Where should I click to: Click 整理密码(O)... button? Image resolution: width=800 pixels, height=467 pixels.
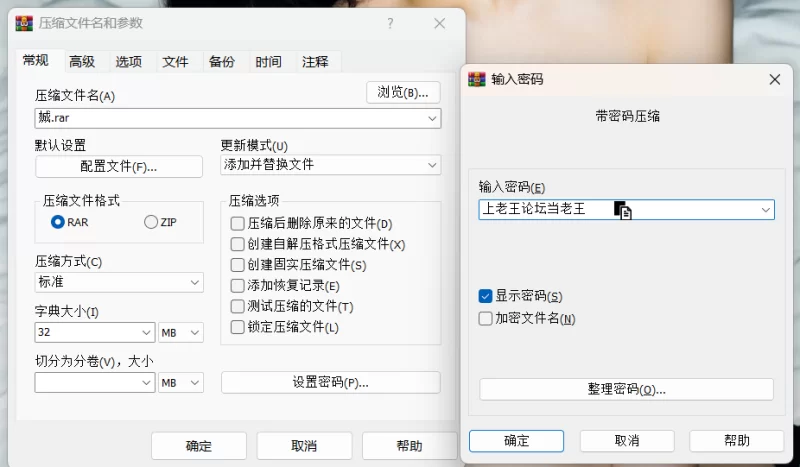(627, 389)
